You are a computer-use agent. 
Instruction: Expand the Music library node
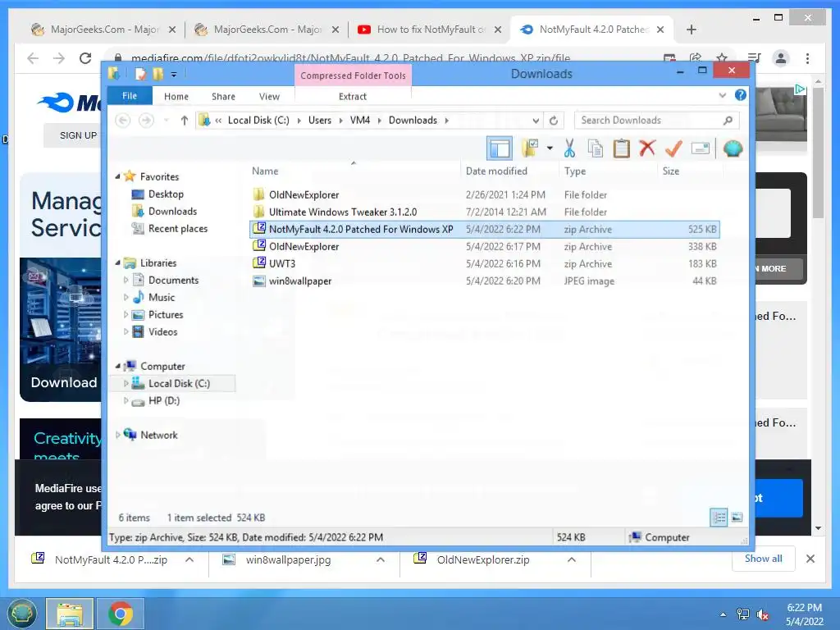[126, 297]
